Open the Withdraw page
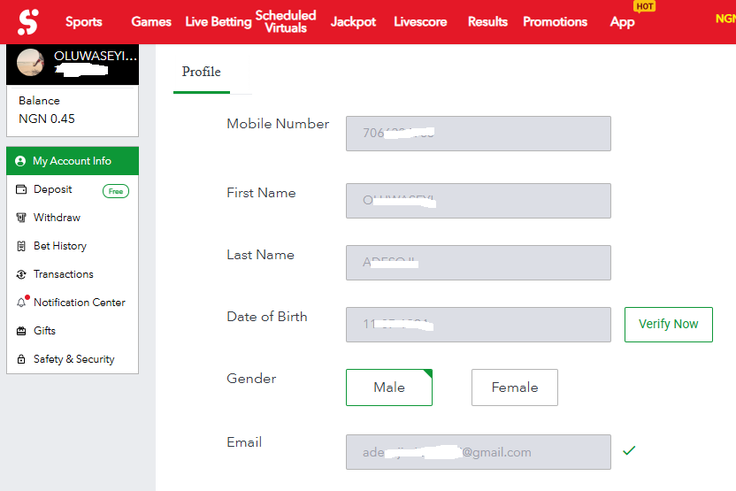Viewport: 736px width, 491px height. click(x=72, y=217)
